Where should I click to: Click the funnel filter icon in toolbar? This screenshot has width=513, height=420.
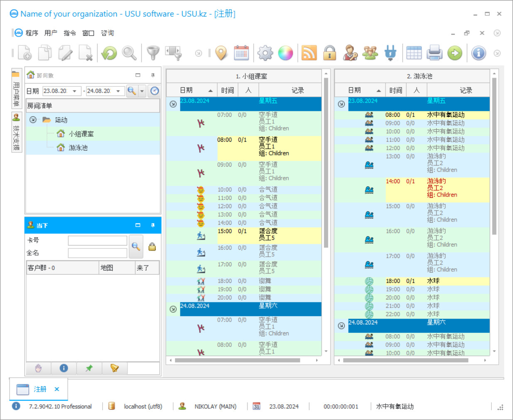[x=153, y=53]
